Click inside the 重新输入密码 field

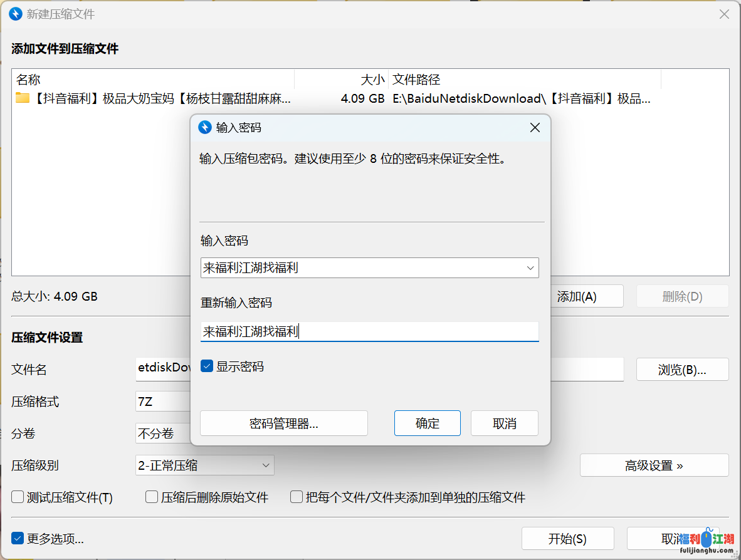[370, 331]
